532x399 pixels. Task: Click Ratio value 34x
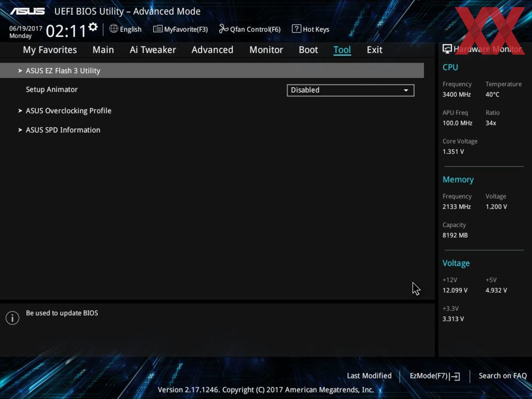pos(491,123)
